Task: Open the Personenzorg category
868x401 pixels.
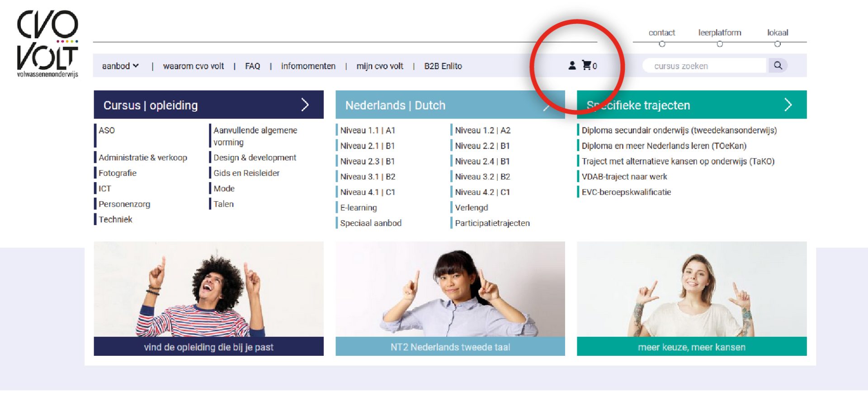Action: pos(124,204)
